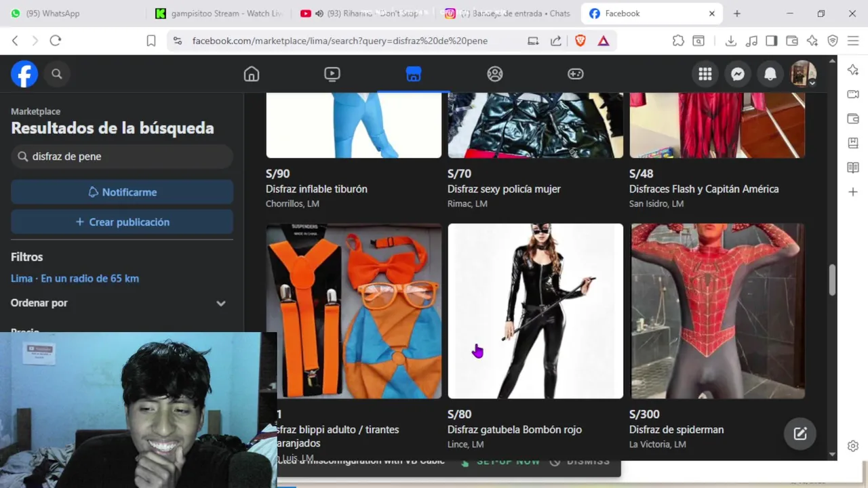Open Facebook home via logo
This screenshot has width=868, height=488.
24,74
